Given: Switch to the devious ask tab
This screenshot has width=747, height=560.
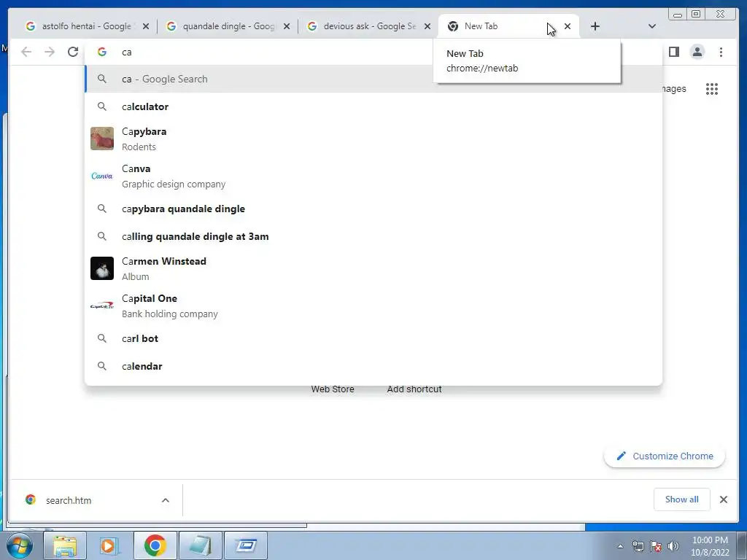Looking at the screenshot, I should click(368, 26).
